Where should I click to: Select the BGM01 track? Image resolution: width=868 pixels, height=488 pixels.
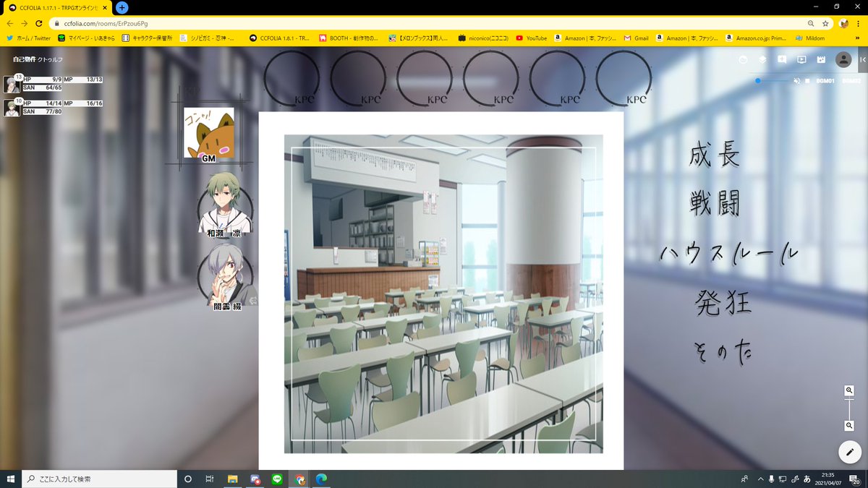[x=825, y=81]
